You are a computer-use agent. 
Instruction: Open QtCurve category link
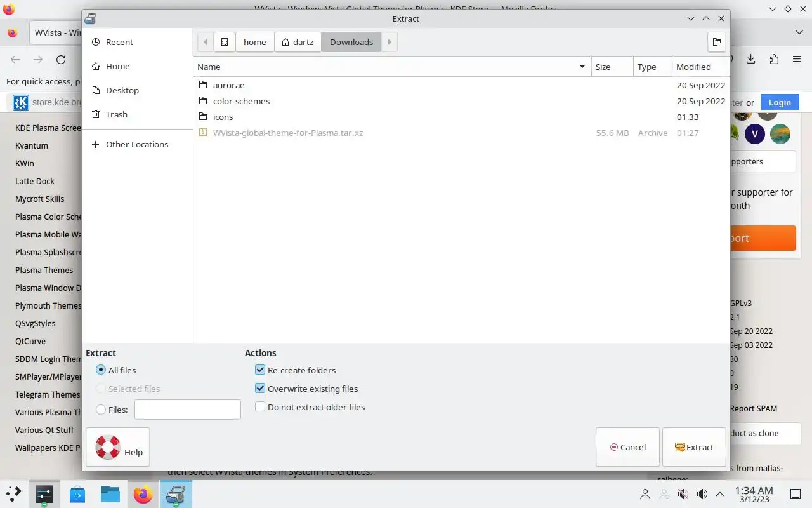point(30,341)
